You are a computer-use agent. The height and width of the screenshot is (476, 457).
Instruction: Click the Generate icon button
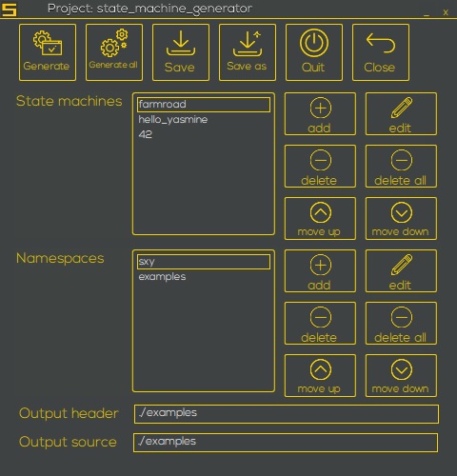[48, 52]
